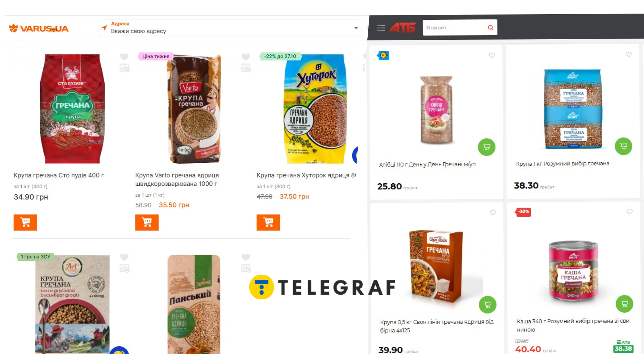The image size is (644, 354).
Task: Add Каша 340 г Розумний вибір to cart
Action: tap(624, 304)
